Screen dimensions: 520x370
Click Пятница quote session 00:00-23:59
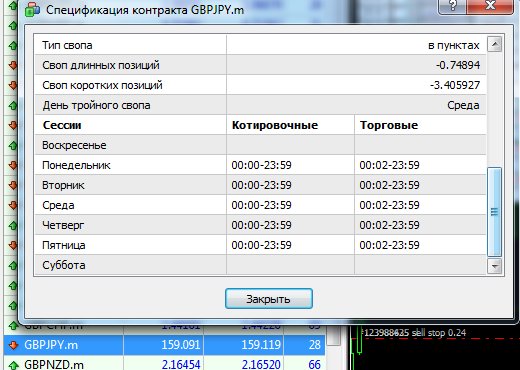(x=262, y=245)
